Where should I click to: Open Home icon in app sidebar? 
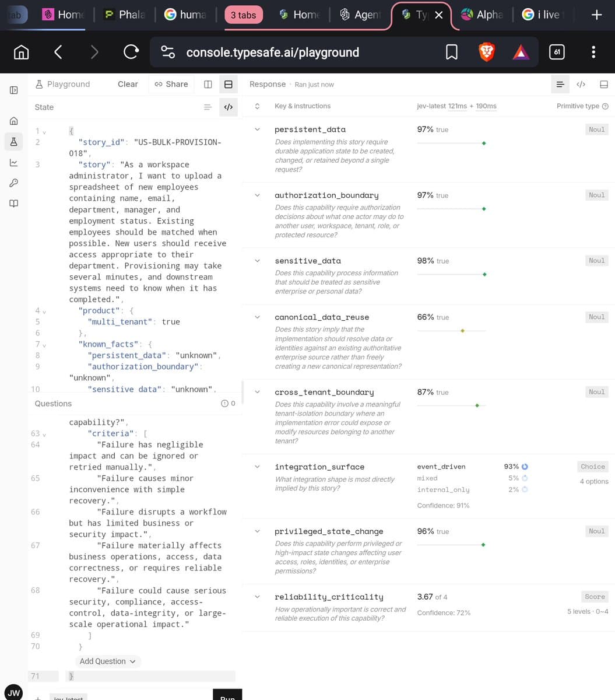click(13, 121)
